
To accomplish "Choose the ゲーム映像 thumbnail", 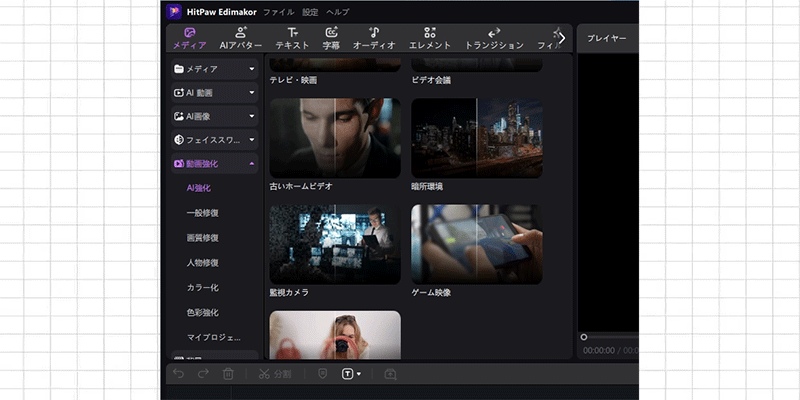I will tap(477, 244).
